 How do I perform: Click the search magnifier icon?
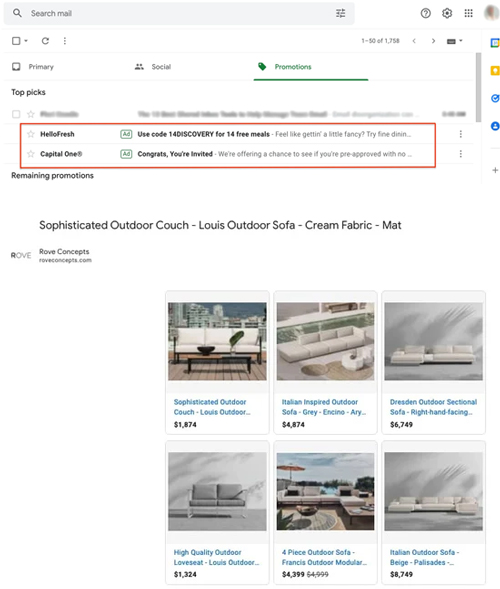(17, 13)
